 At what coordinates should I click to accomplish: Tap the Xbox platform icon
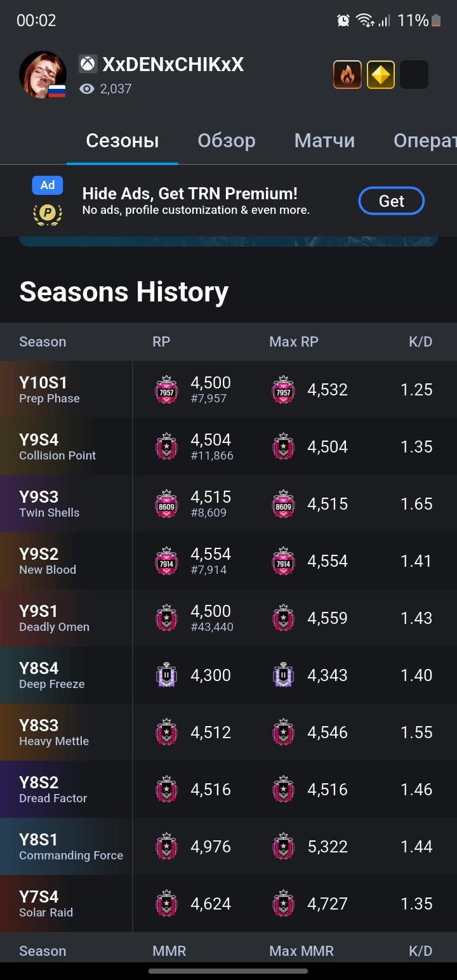point(88,64)
